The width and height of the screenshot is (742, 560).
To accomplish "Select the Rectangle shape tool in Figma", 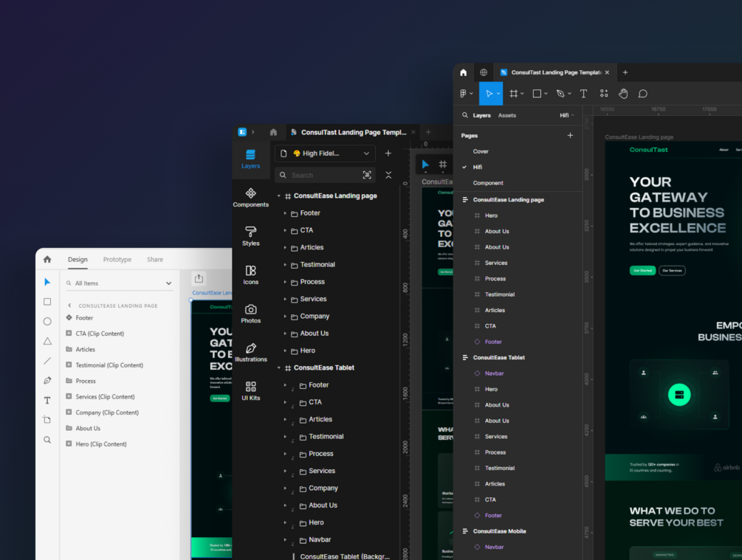I will click(x=537, y=94).
